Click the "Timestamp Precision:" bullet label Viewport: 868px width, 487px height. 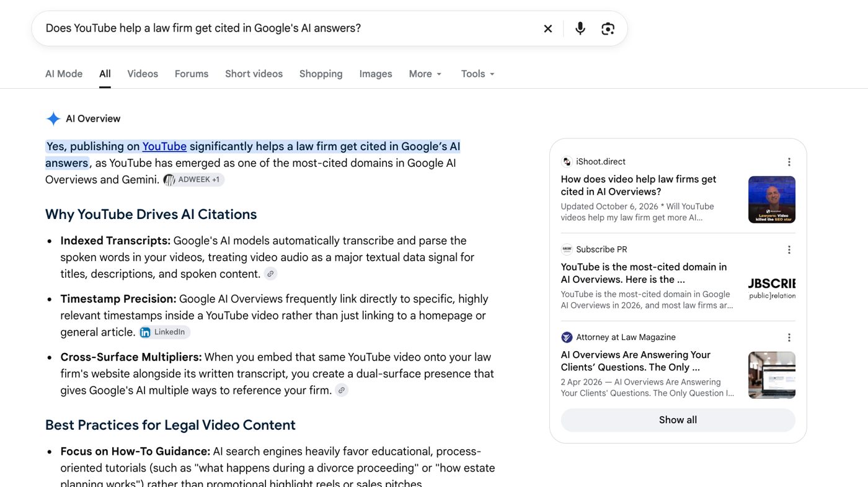(118, 299)
